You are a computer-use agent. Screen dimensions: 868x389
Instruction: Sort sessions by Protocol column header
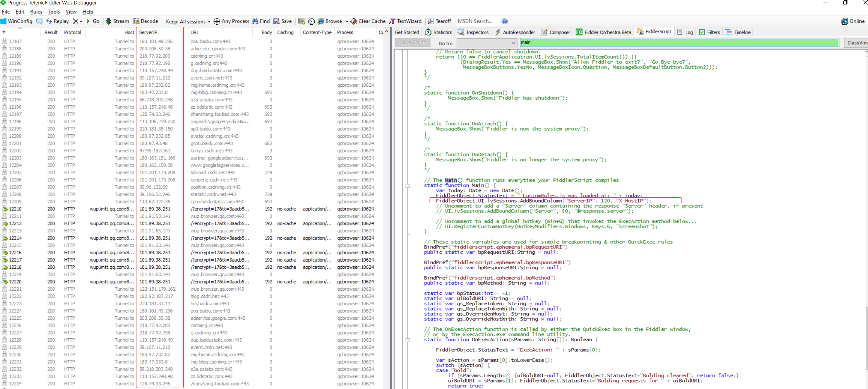[73, 32]
